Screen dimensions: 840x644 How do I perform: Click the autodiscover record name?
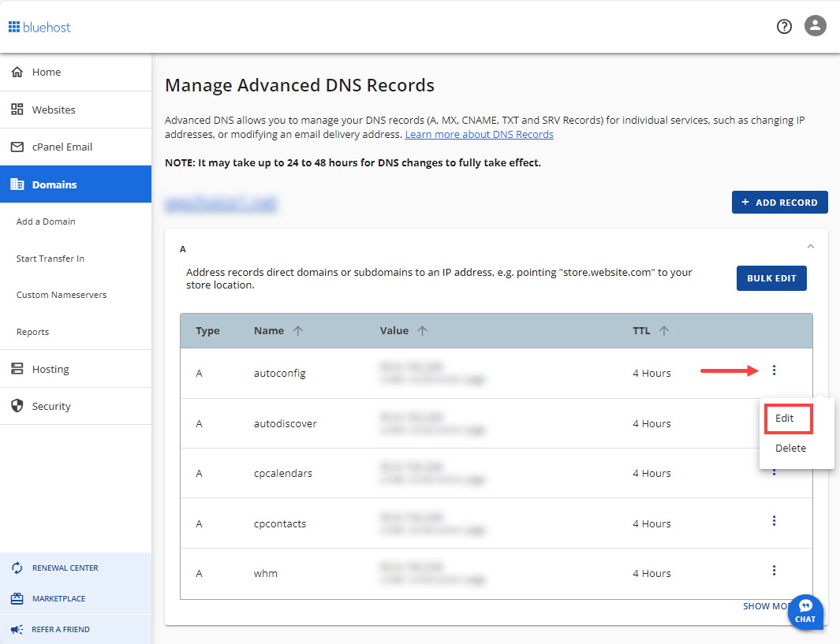click(285, 423)
